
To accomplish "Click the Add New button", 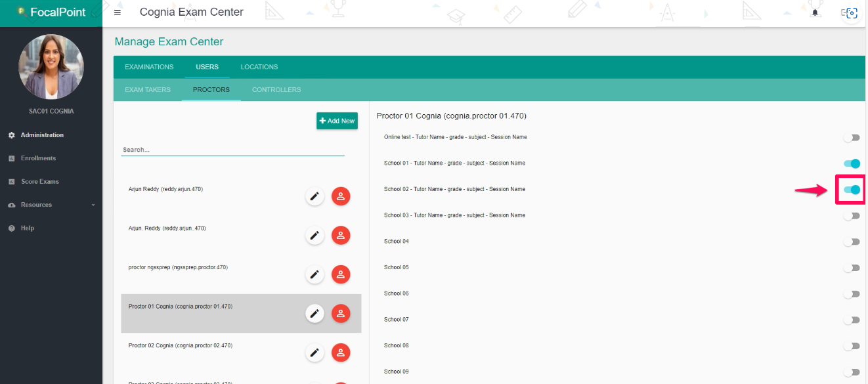I will click(x=337, y=121).
